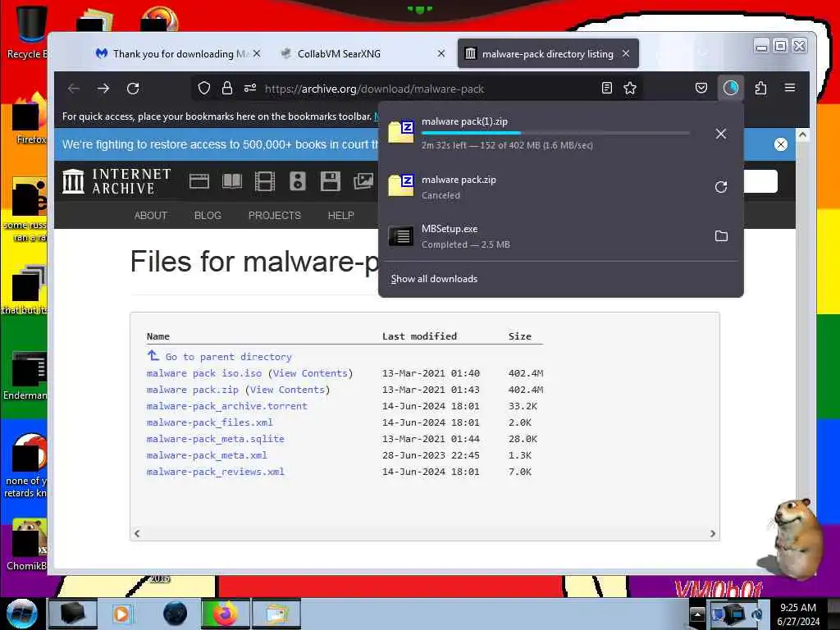
Task: Open malware-pack_archive.torrent link
Action: coord(227,406)
